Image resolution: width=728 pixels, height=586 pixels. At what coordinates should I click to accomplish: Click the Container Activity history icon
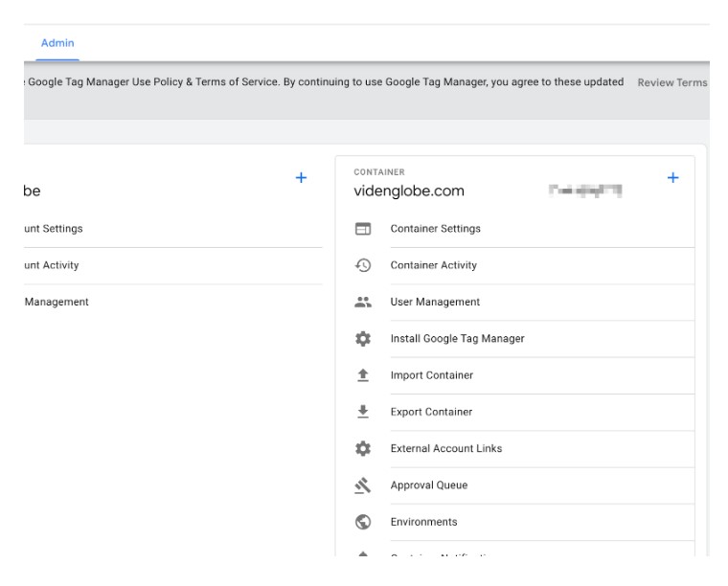pyautogui.click(x=363, y=265)
